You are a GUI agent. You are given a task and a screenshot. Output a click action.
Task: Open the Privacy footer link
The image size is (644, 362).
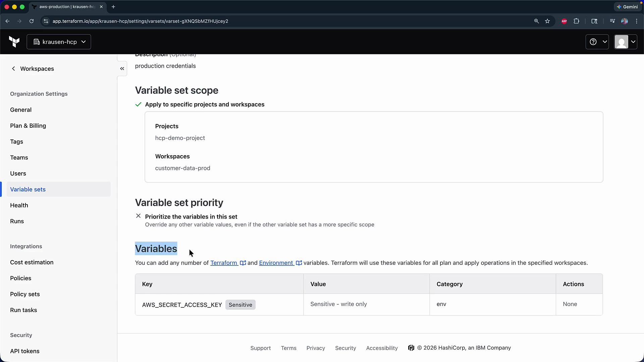point(316,348)
